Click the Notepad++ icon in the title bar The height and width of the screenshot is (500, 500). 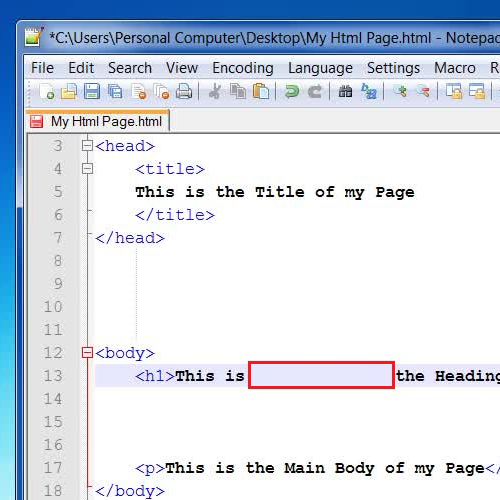[34, 37]
